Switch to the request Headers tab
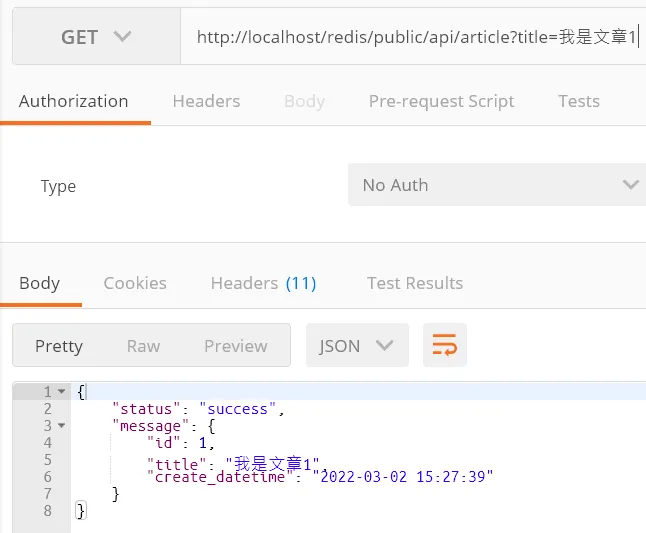 (x=206, y=101)
